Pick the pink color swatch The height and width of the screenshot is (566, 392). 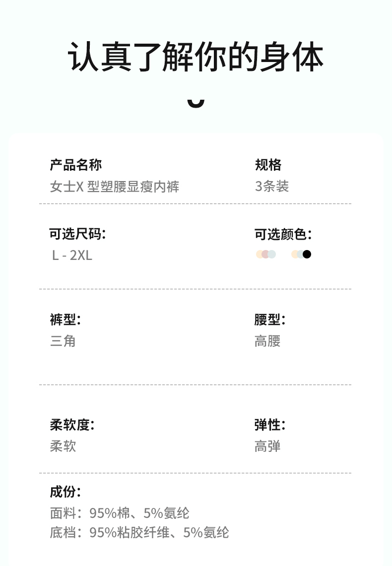[265, 254]
